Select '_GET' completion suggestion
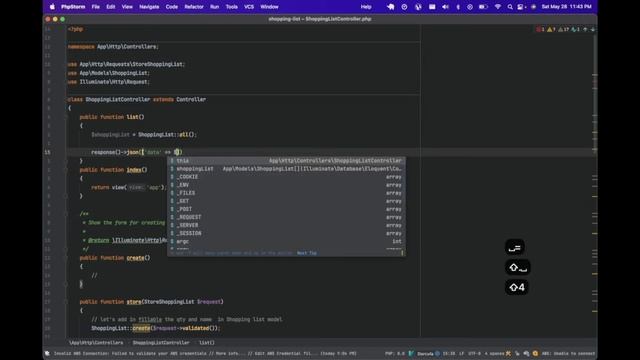The width and height of the screenshot is (640, 360). pyautogui.click(x=286, y=201)
